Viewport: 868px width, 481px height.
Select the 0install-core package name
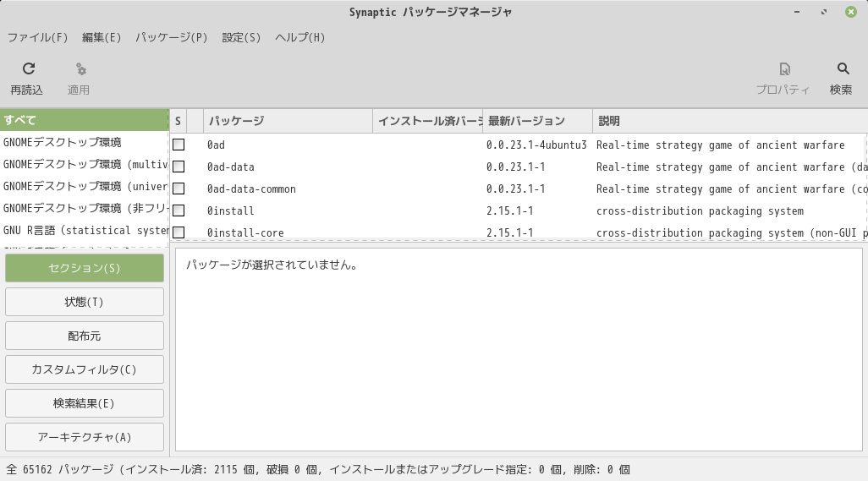click(x=245, y=232)
